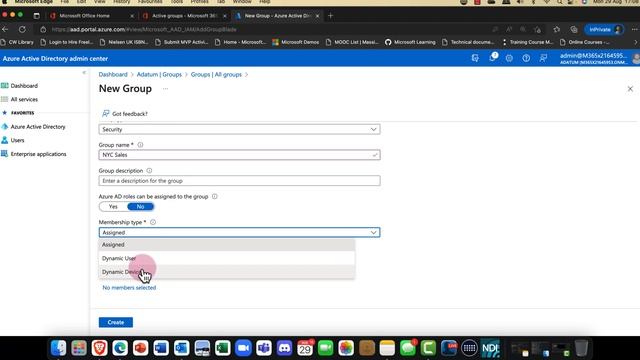Go to Dashboard breadcrumb
The image size is (640, 360).
113,74
